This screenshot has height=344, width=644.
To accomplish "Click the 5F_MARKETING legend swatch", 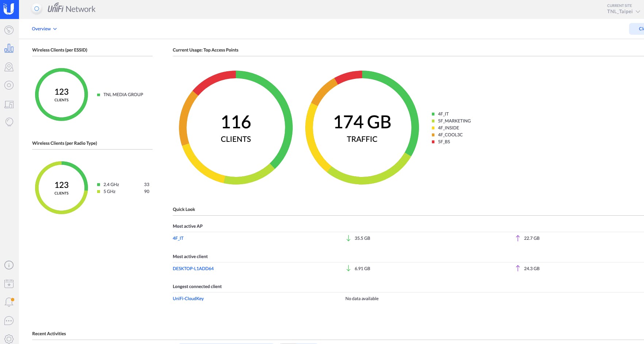I will (433, 121).
